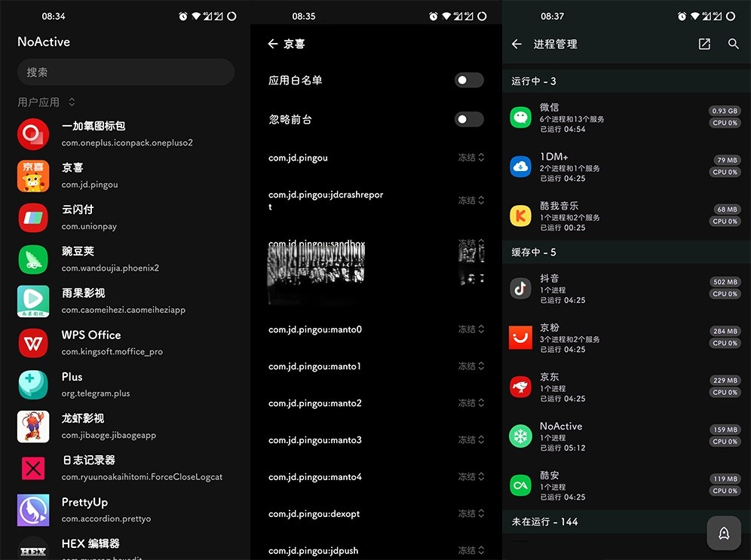Select package name com.wandoujia.phoenix2
751x560 pixels.
(110, 268)
